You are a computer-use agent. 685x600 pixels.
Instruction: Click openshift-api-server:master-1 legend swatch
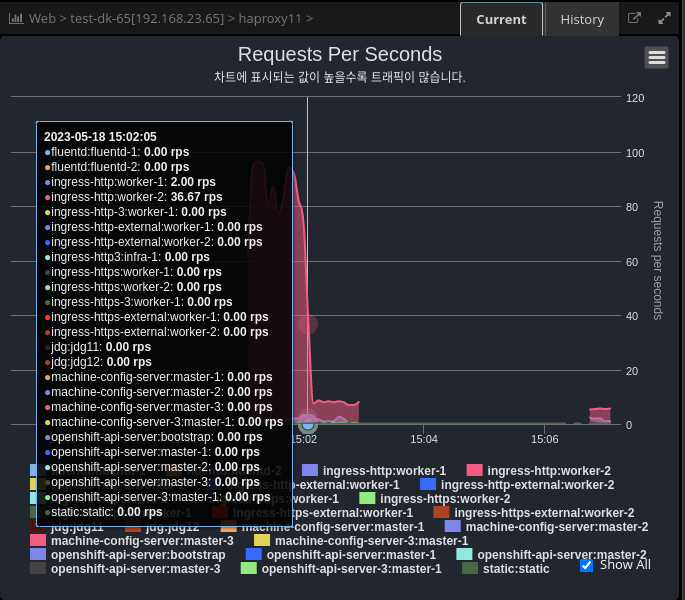[254, 554]
